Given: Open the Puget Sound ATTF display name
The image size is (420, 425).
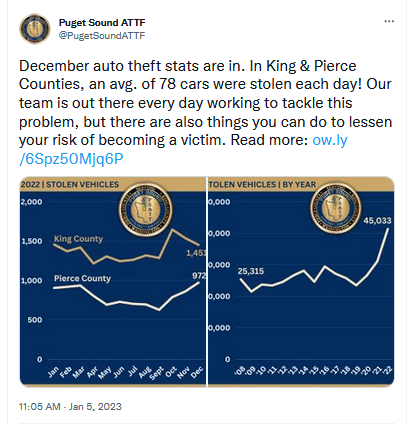Looking at the screenshot, I should pyautogui.click(x=102, y=23).
